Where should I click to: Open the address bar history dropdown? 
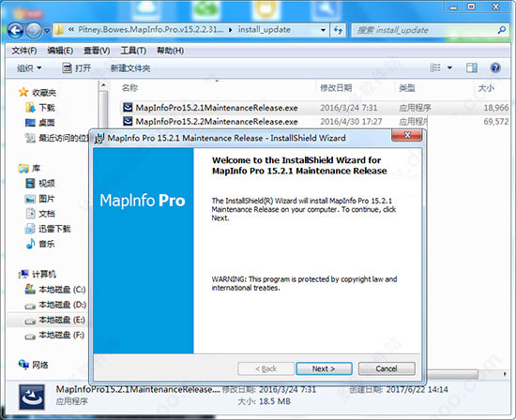[x=323, y=30]
